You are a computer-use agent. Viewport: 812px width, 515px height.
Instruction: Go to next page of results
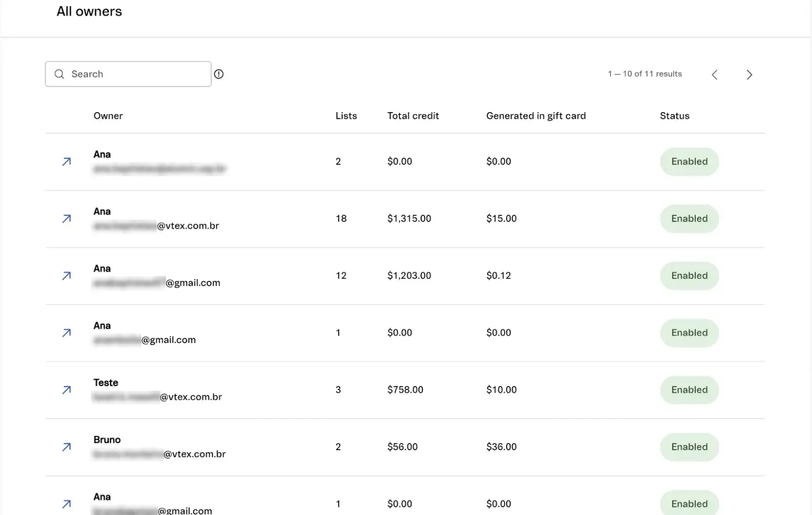(x=749, y=75)
